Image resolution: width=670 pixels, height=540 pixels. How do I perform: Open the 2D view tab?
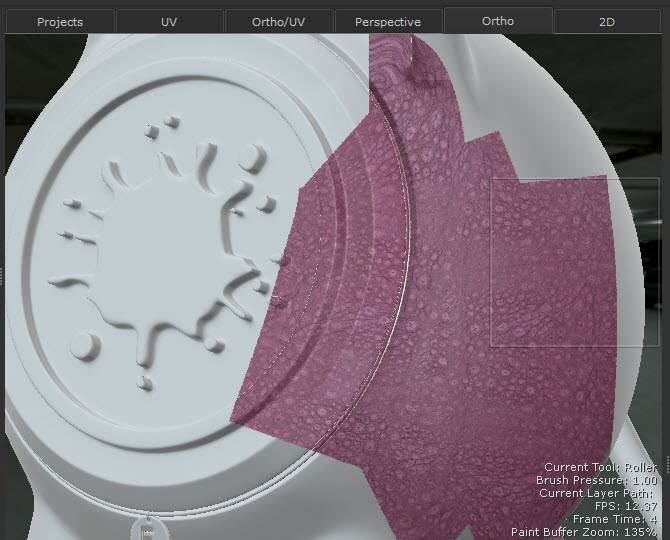[606, 21]
